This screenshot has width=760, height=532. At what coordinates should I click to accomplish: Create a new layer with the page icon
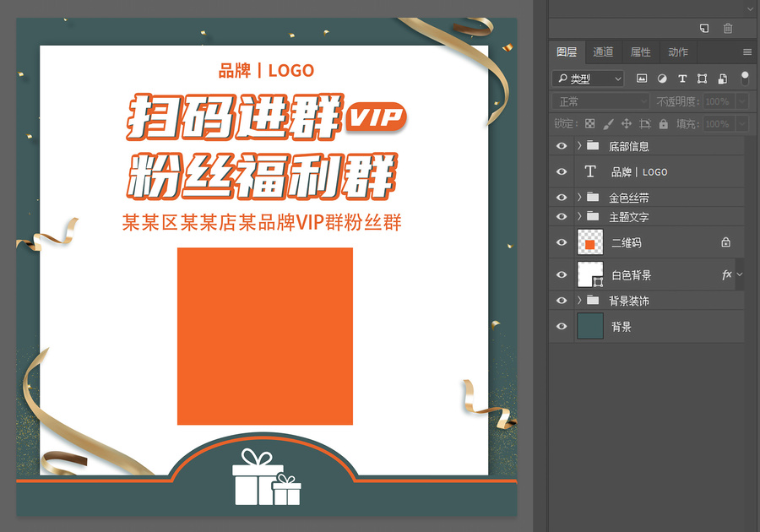click(x=704, y=28)
